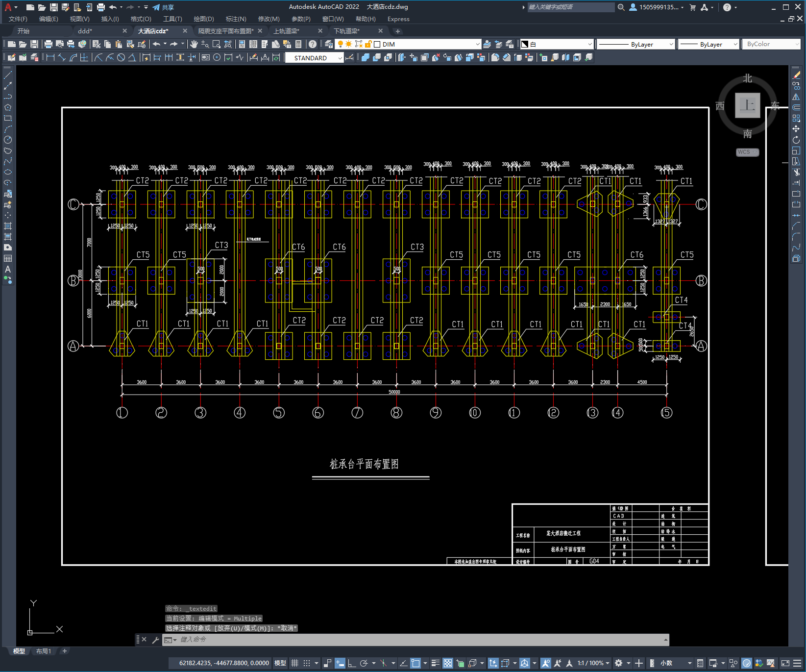The image size is (806, 672).
Task: Click the Aligned dimension tool
Action: point(62,57)
